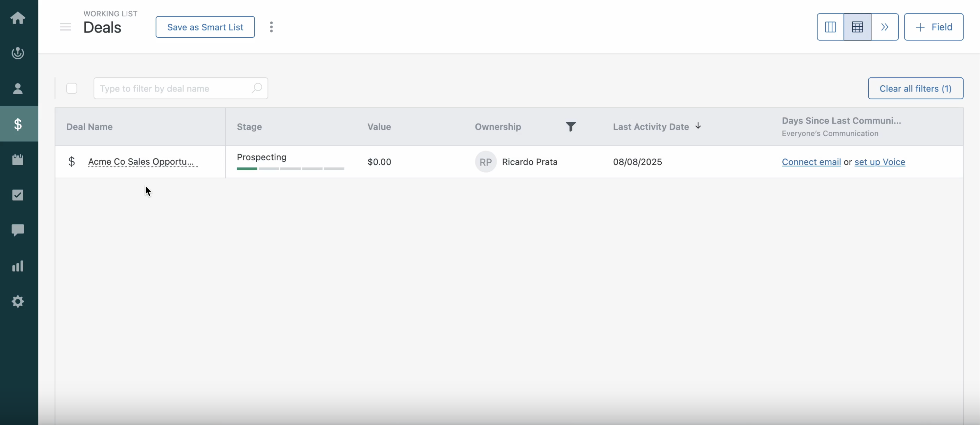Click the $0.00 value cell
980x425 pixels.
[x=379, y=162]
